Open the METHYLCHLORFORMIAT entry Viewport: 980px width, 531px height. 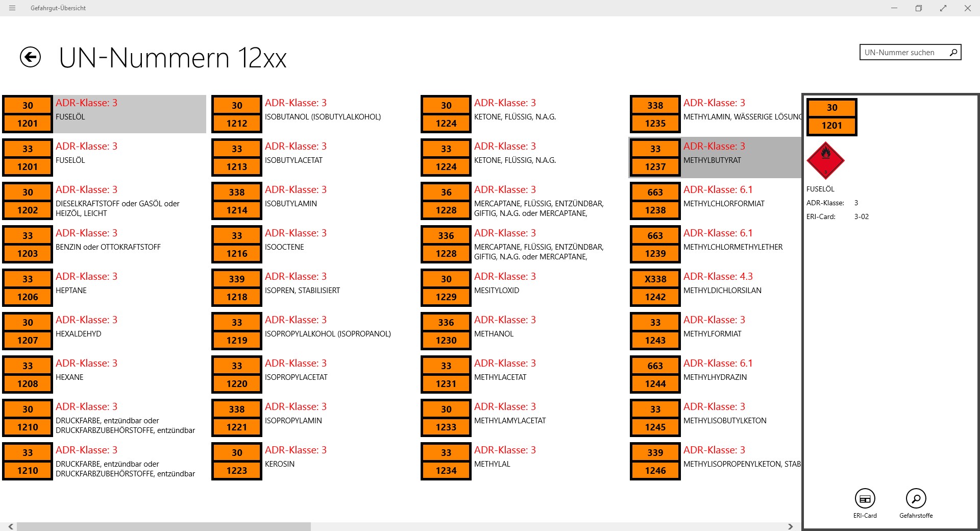tap(716, 201)
